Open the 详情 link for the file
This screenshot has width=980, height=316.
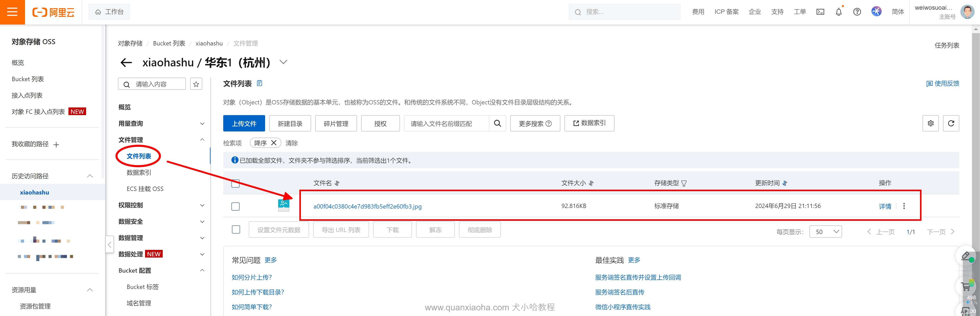(x=885, y=206)
